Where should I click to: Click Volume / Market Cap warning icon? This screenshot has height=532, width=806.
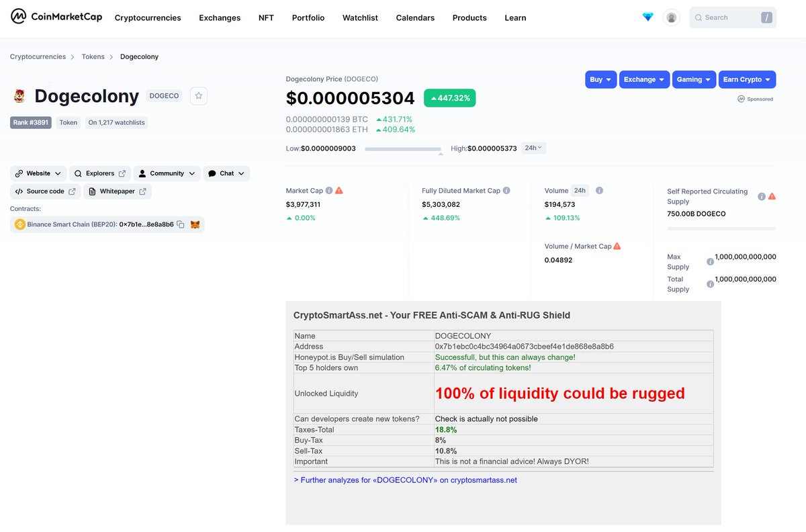tap(617, 246)
